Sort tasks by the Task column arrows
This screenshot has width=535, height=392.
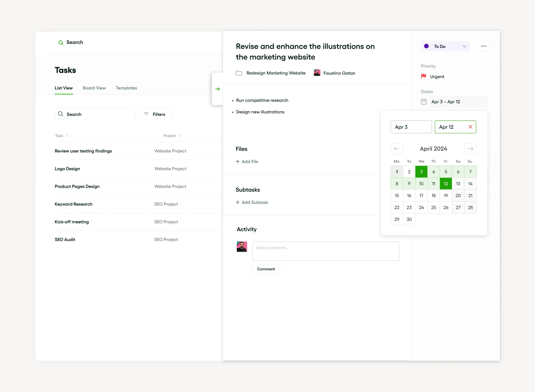tap(67, 136)
